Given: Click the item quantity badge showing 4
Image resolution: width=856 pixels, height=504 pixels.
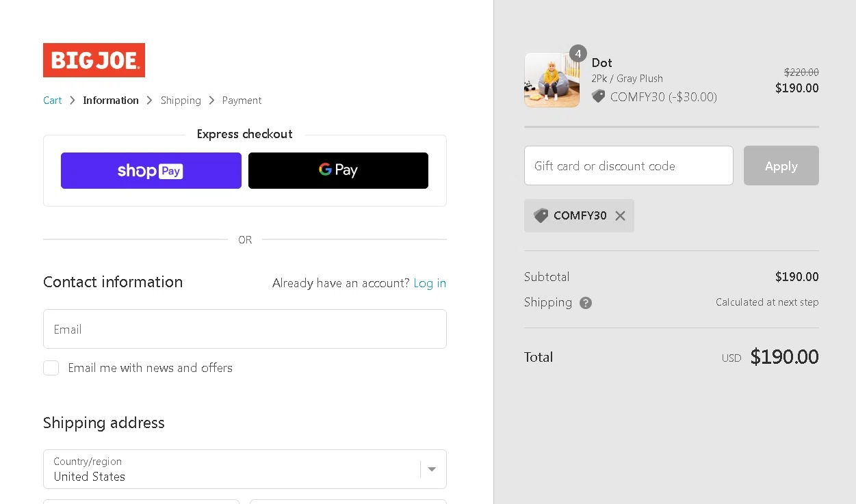Looking at the screenshot, I should [578, 53].
